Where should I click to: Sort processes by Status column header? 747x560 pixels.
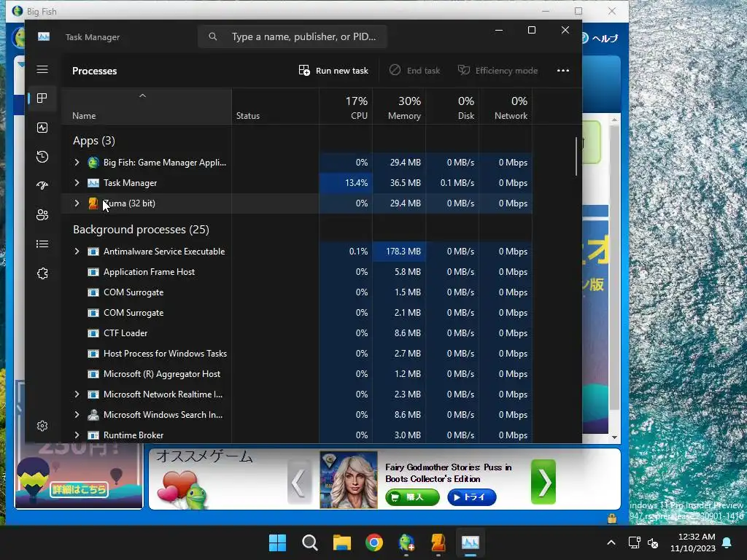pos(275,107)
